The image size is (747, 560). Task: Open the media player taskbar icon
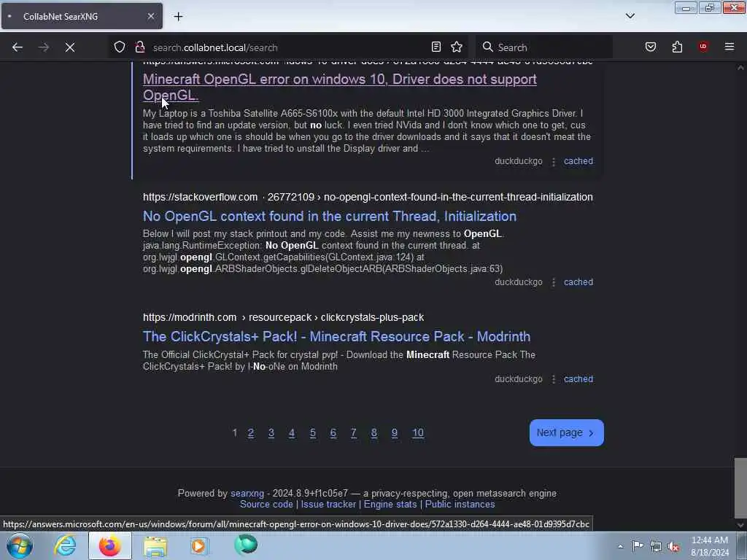pyautogui.click(x=200, y=545)
